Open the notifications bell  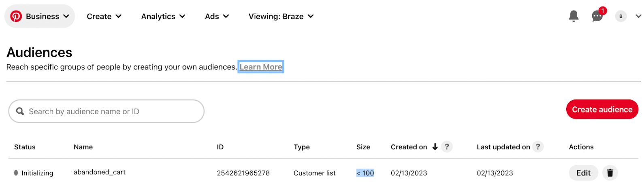(574, 16)
